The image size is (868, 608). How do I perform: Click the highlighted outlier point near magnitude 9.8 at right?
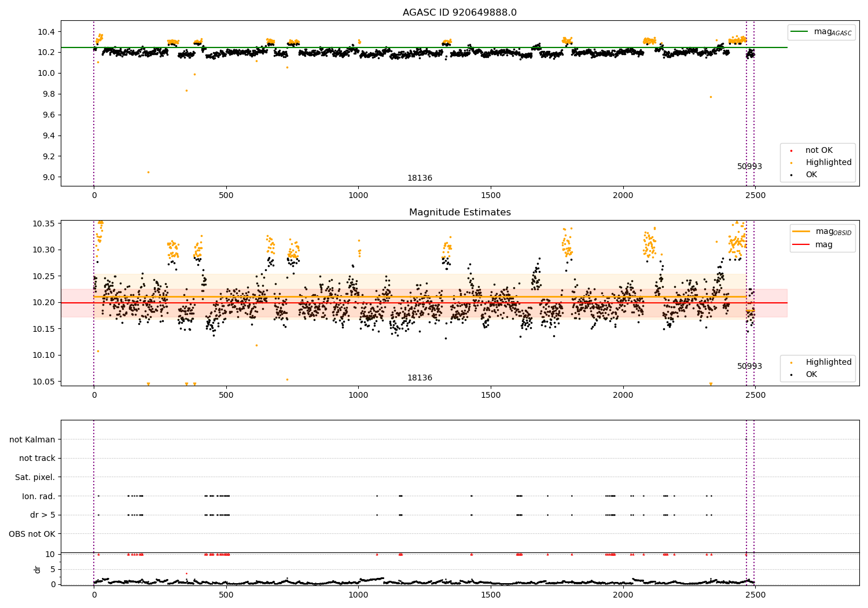(x=711, y=97)
